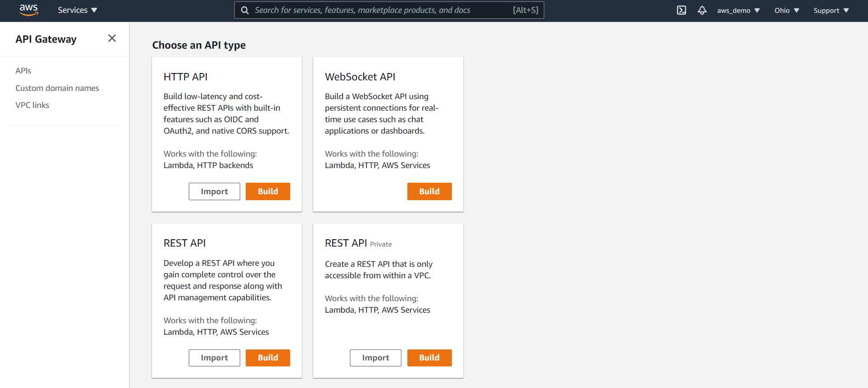Import a public REST API
This screenshot has height=388, width=868.
pyautogui.click(x=214, y=358)
